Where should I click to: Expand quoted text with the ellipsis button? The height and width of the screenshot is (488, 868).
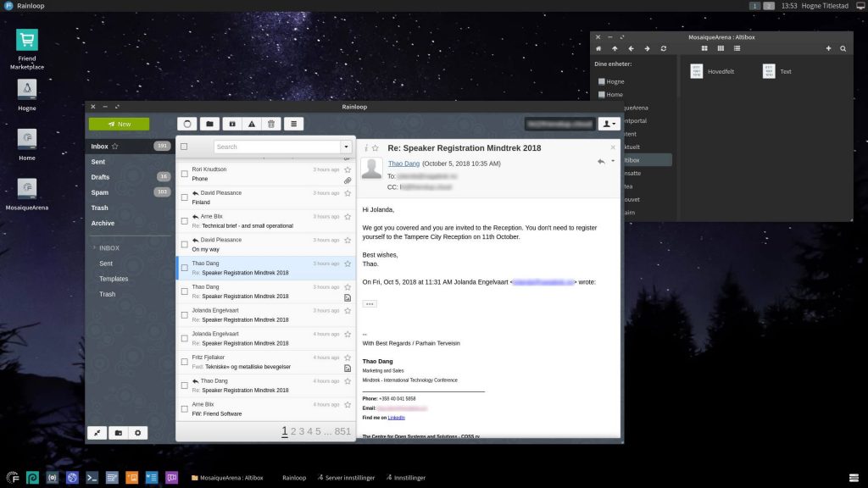coord(370,304)
